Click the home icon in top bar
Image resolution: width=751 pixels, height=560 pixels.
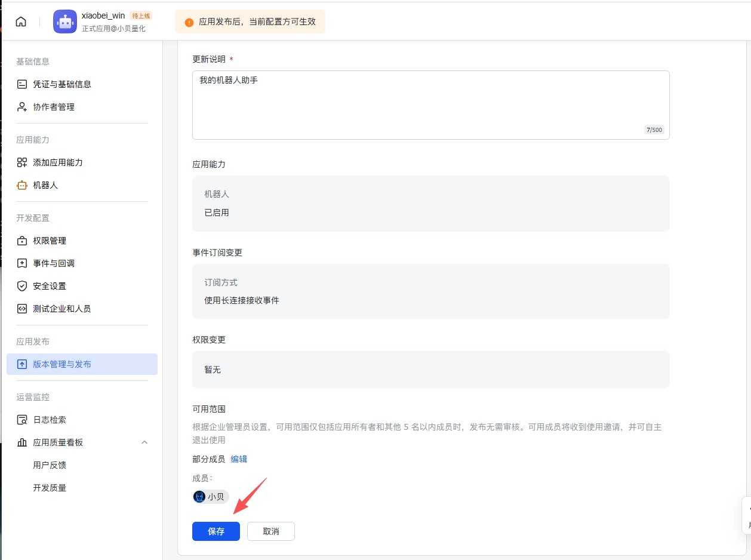[21, 21]
